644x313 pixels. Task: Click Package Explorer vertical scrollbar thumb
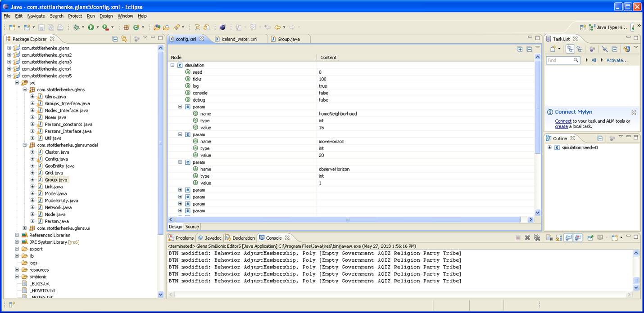click(x=161, y=143)
